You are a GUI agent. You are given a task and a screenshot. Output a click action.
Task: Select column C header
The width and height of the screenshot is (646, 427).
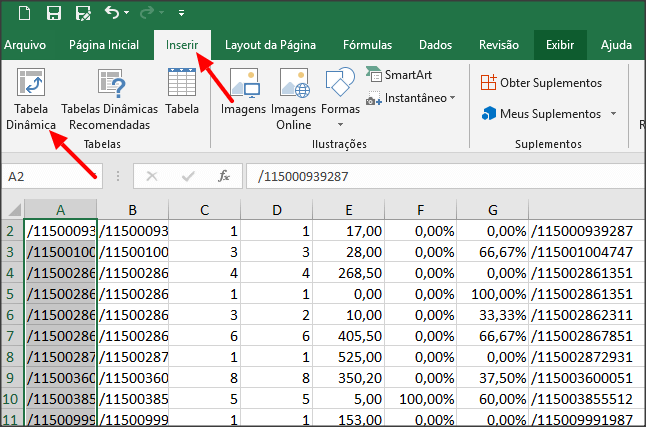[x=204, y=210]
